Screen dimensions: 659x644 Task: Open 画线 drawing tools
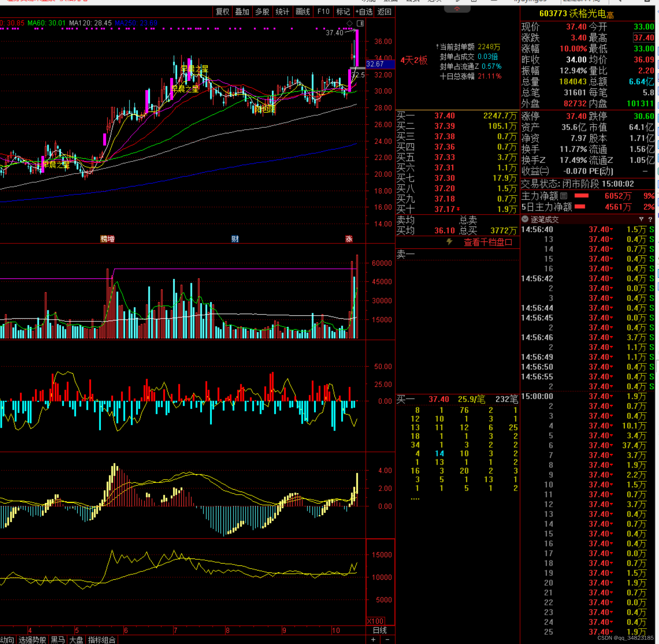302,12
